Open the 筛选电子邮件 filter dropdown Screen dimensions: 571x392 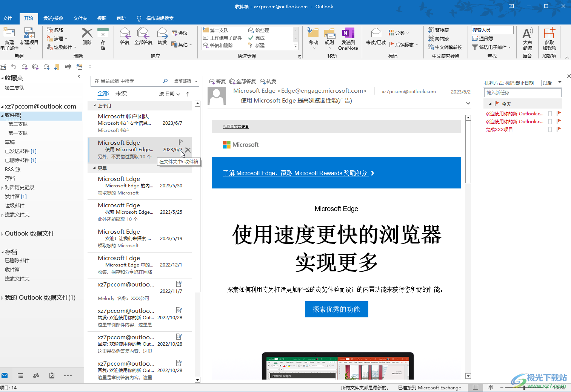pos(491,47)
